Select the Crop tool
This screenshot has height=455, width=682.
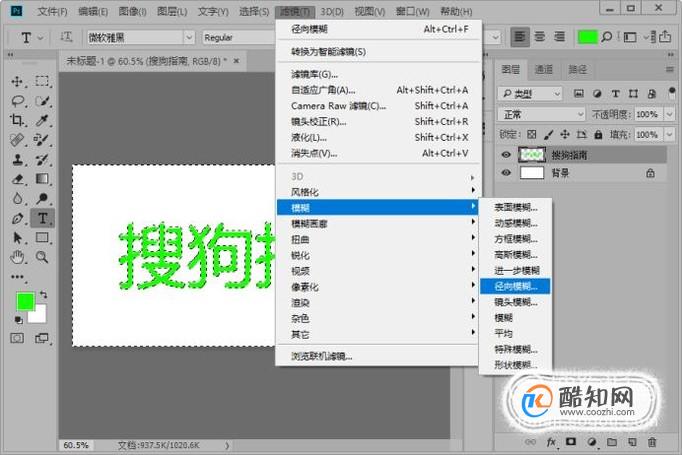pyautogui.click(x=17, y=120)
